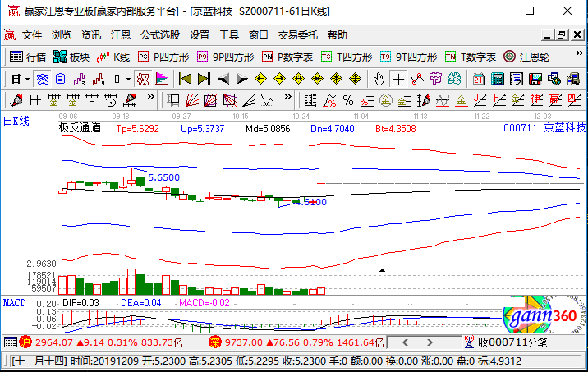
Task: Click the save picture floppy icon
Action: [x=535, y=79]
